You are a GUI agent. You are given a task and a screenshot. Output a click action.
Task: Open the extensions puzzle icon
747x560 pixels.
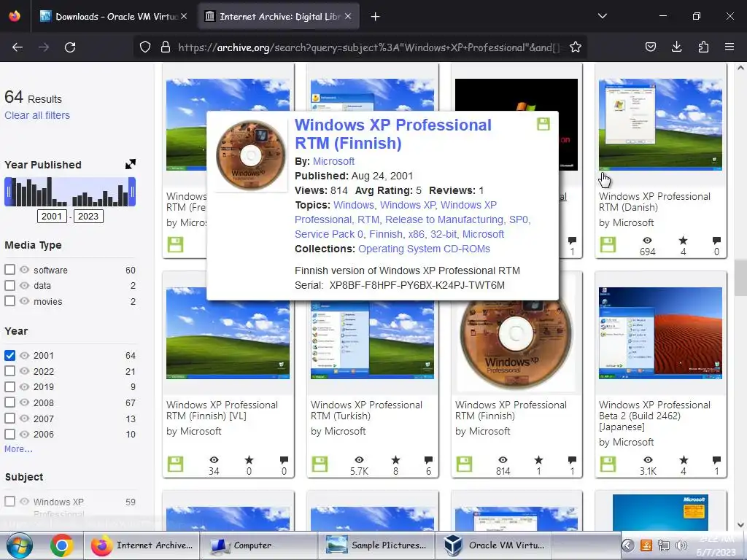pyautogui.click(x=703, y=47)
